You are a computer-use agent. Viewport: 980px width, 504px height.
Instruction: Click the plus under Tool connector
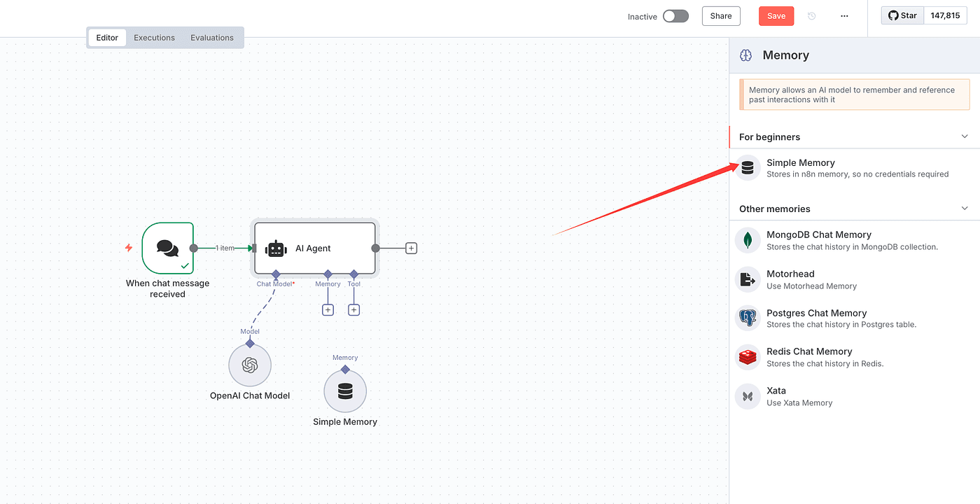coord(353,309)
